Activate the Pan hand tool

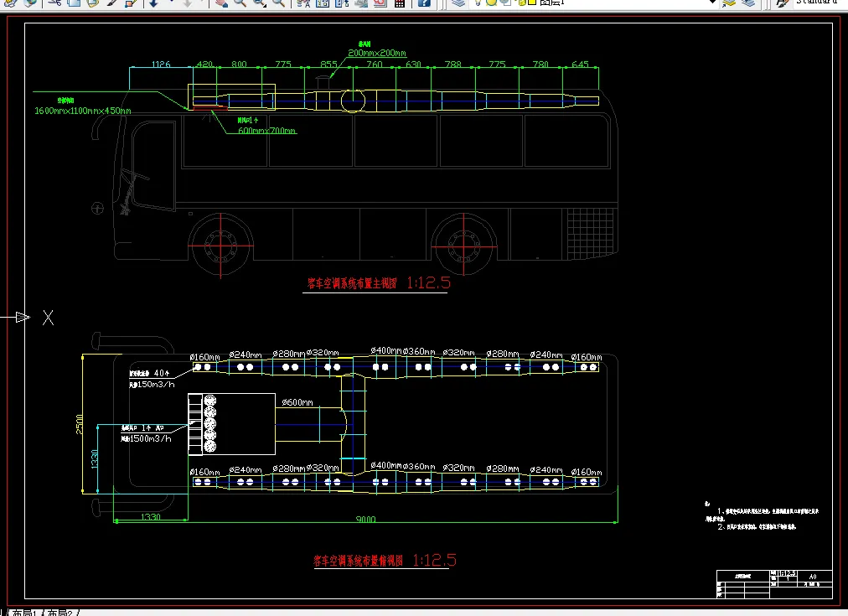(221, 3)
